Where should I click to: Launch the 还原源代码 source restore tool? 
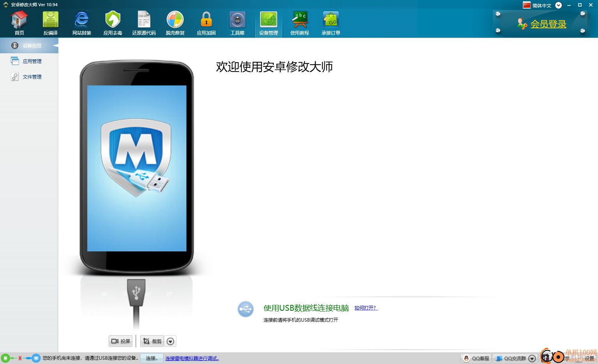pyautogui.click(x=144, y=23)
